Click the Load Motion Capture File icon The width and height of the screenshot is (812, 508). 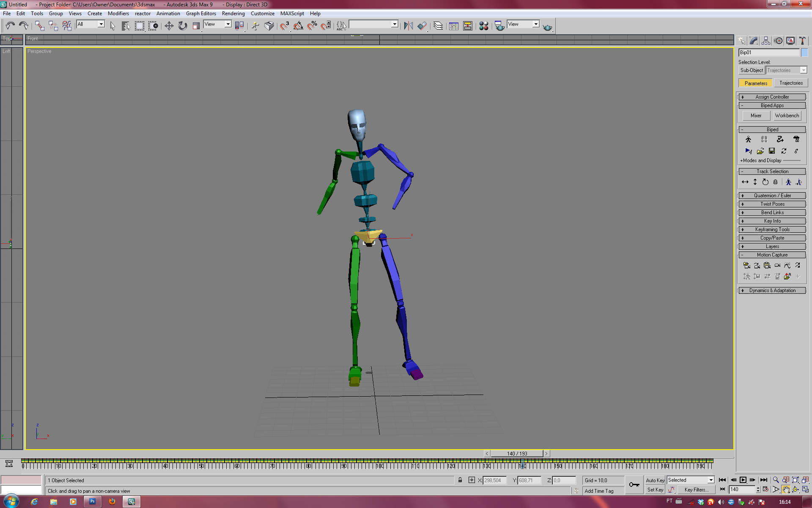747,265
